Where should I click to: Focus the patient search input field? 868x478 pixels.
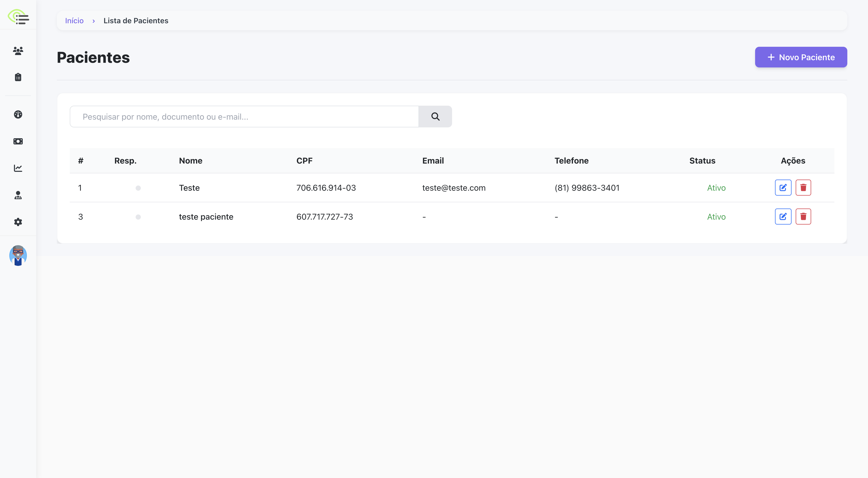244,117
